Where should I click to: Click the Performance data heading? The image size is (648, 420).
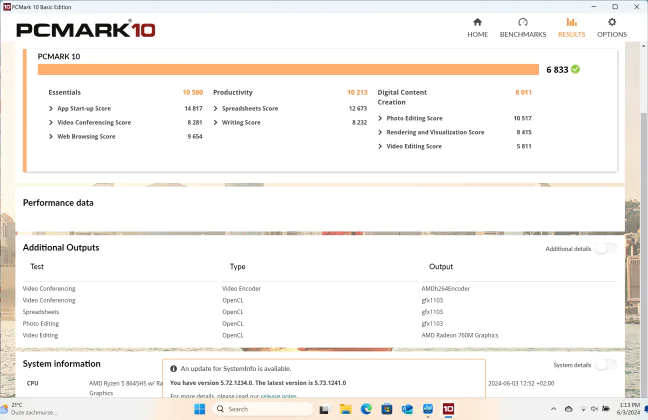pyautogui.click(x=58, y=203)
